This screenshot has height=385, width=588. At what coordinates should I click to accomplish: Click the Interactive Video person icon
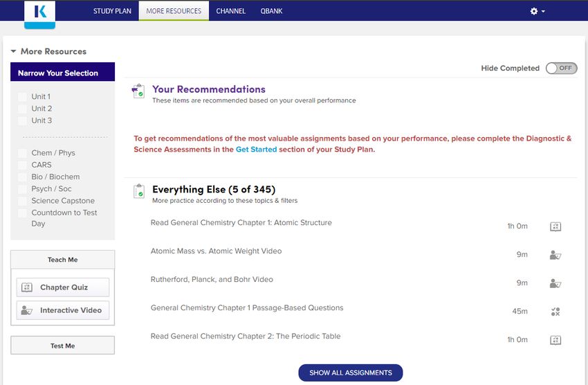point(27,310)
